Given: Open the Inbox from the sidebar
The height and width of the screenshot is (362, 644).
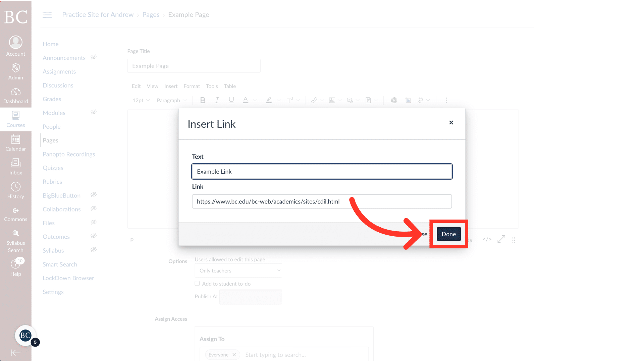Looking at the screenshot, I should [15, 166].
